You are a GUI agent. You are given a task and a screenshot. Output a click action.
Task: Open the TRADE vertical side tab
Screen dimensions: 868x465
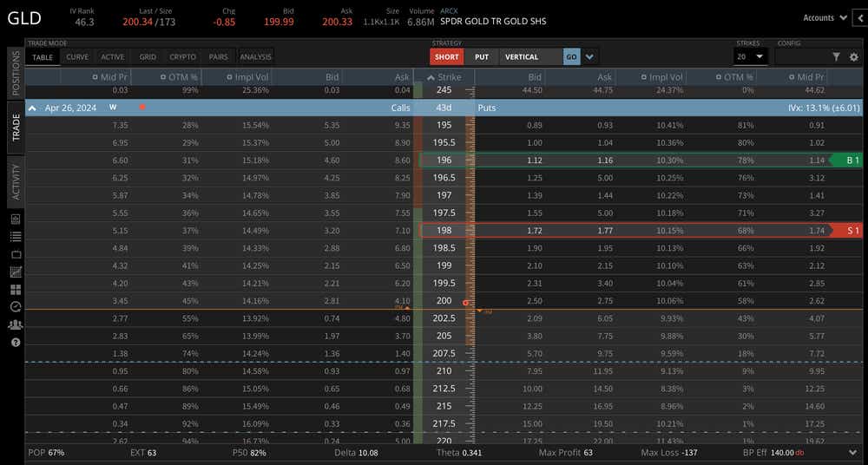coord(16,128)
